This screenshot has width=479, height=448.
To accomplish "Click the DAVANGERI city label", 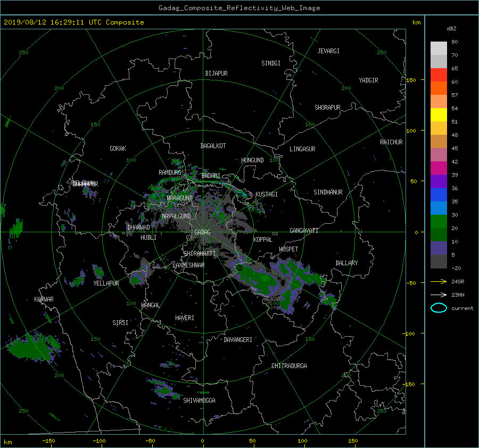I will [x=238, y=340].
